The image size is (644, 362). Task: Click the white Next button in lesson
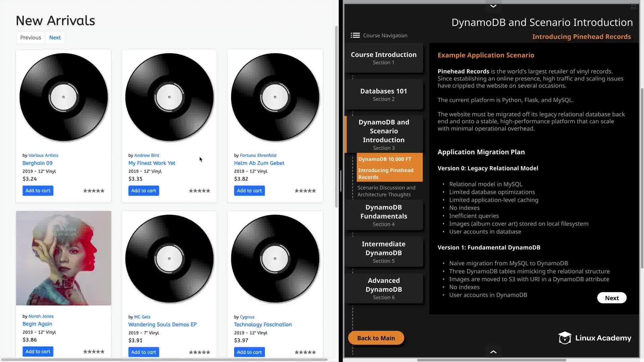611,298
